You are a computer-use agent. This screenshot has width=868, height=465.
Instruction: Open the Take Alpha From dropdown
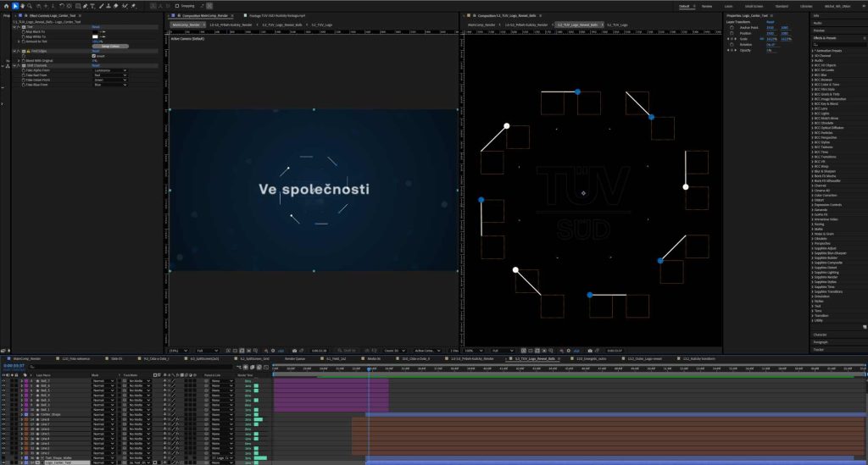coord(109,70)
